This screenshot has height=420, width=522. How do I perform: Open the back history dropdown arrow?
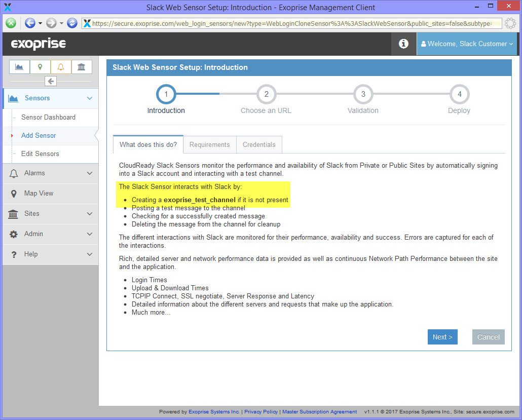point(40,23)
